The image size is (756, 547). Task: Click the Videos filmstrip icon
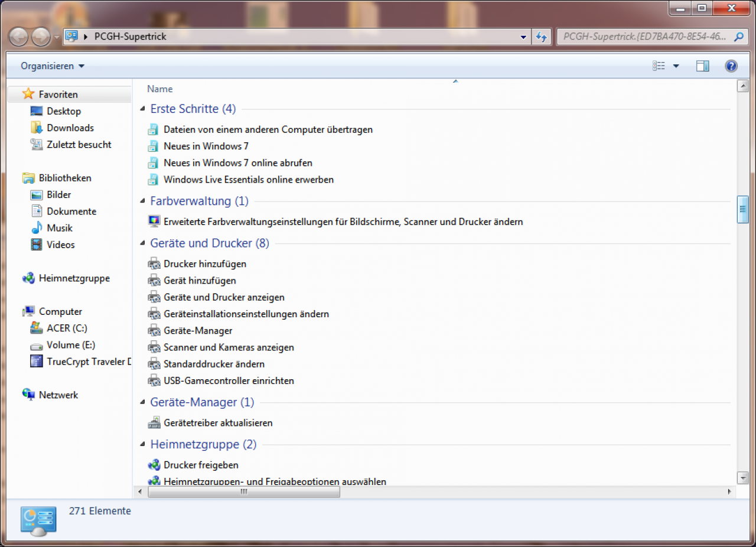coord(37,245)
